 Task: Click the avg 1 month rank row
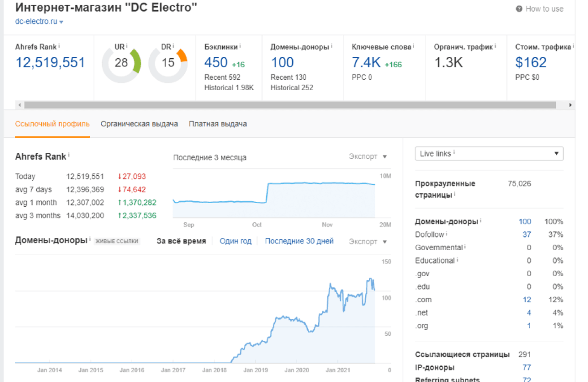point(86,203)
